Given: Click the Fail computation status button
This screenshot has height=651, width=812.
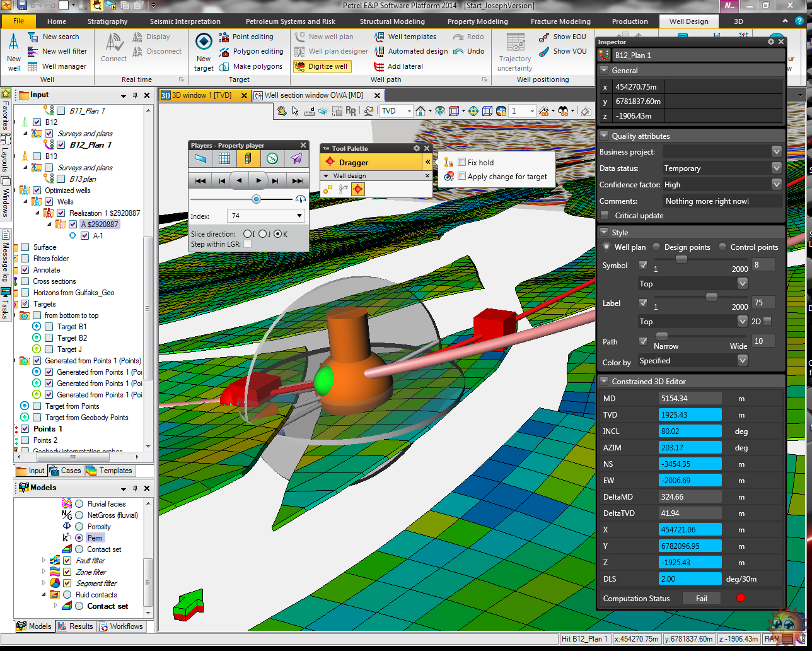Looking at the screenshot, I should point(701,599).
